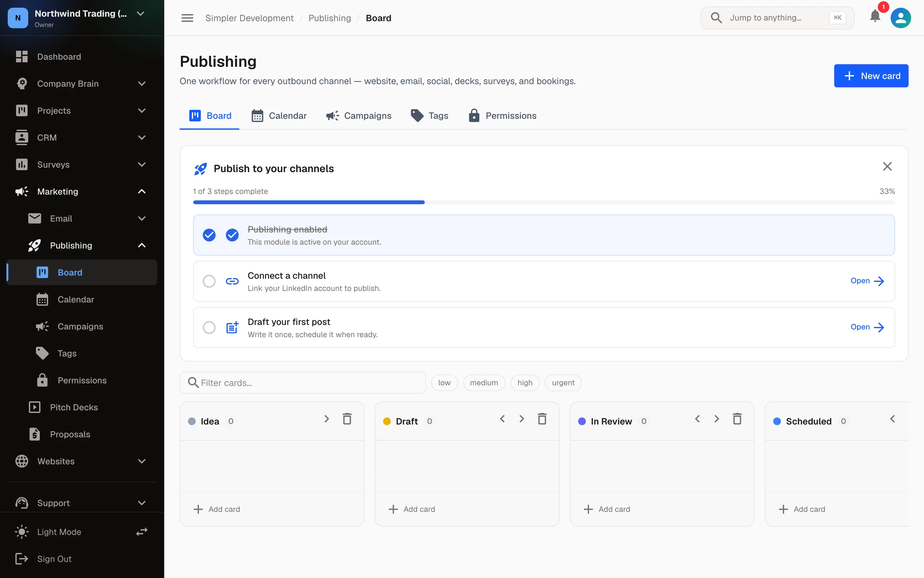Open Proposals in the sidebar
The image size is (924, 578).
pos(82,434)
